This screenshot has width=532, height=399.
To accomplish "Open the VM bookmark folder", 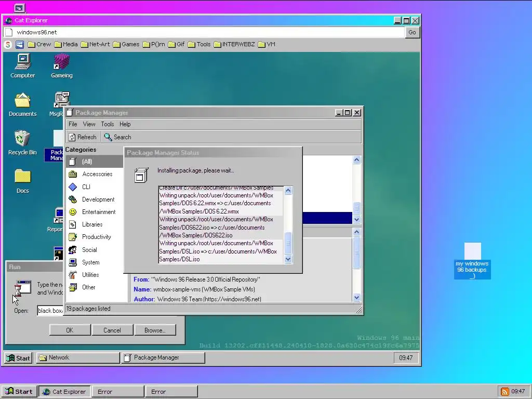I will [267, 45].
